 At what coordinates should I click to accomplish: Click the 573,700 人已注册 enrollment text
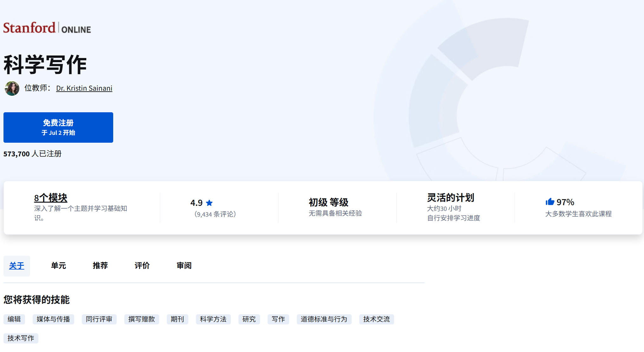click(33, 154)
